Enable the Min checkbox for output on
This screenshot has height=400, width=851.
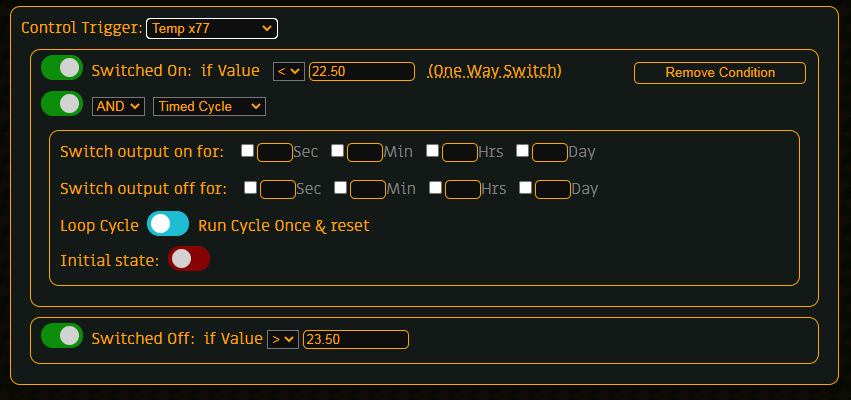[x=338, y=151]
